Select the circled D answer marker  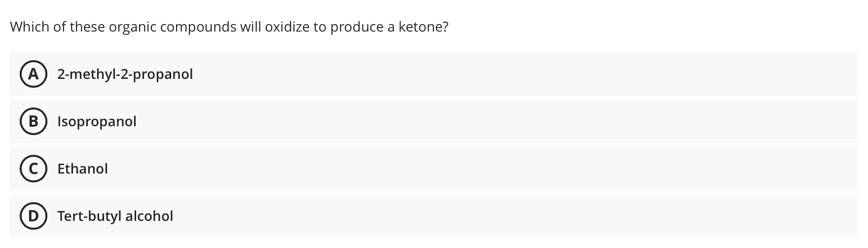pos(33,216)
